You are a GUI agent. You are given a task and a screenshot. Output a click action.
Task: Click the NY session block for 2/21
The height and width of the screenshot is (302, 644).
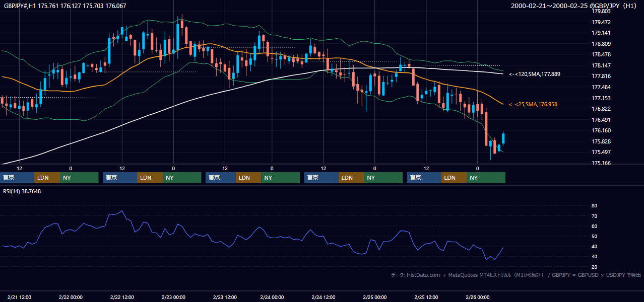79,178
